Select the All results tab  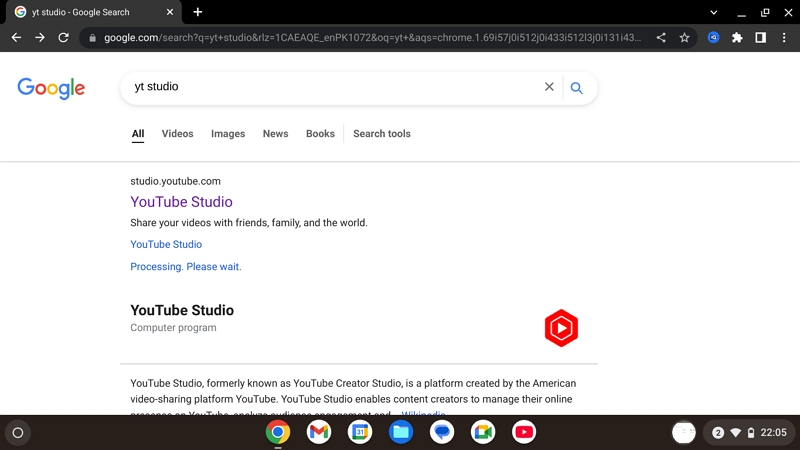click(138, 134)
